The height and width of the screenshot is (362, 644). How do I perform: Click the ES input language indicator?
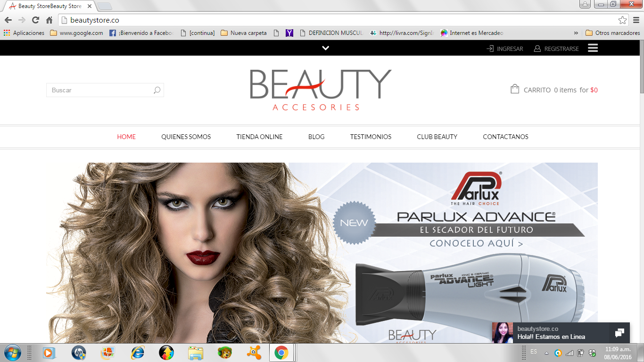pyautogui.click(x=534, y=352)
